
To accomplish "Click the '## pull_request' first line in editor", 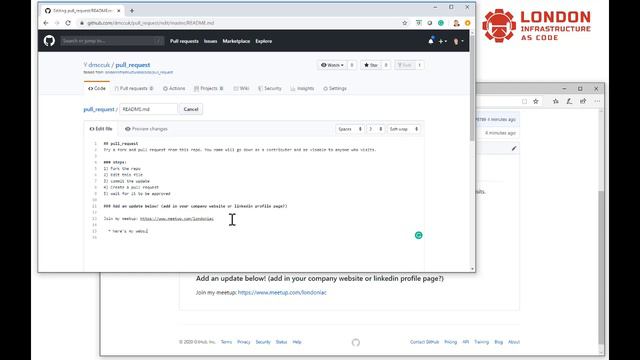I will 121,144.
